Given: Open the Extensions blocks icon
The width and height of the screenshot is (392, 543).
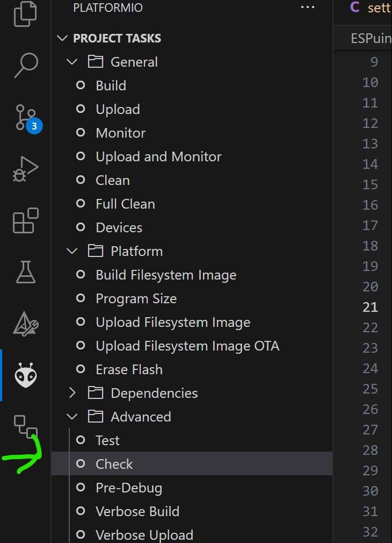Looking at the screenshot, I should (26, 220).
